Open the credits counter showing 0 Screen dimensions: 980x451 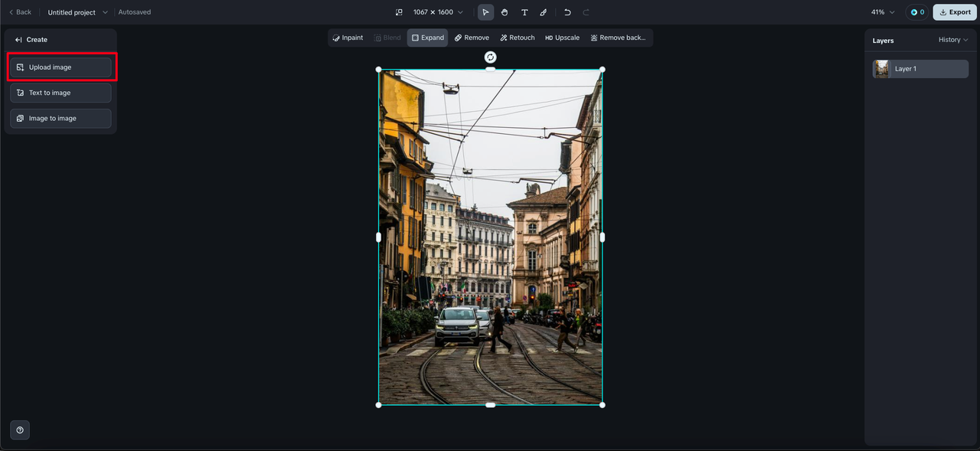tap(916, 12)
